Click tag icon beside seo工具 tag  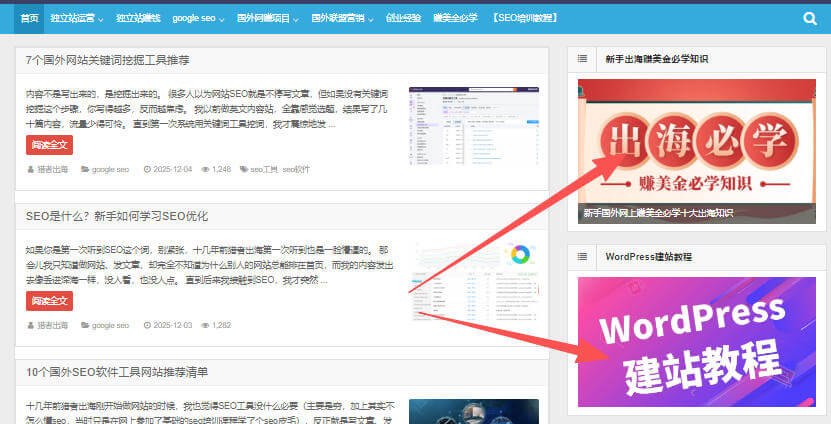click(243, 169)
